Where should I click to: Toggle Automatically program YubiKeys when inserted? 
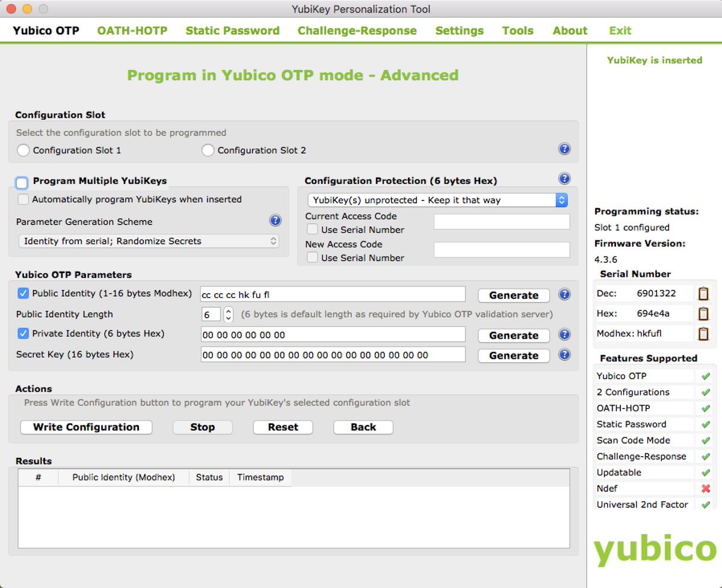pos(23,199)
